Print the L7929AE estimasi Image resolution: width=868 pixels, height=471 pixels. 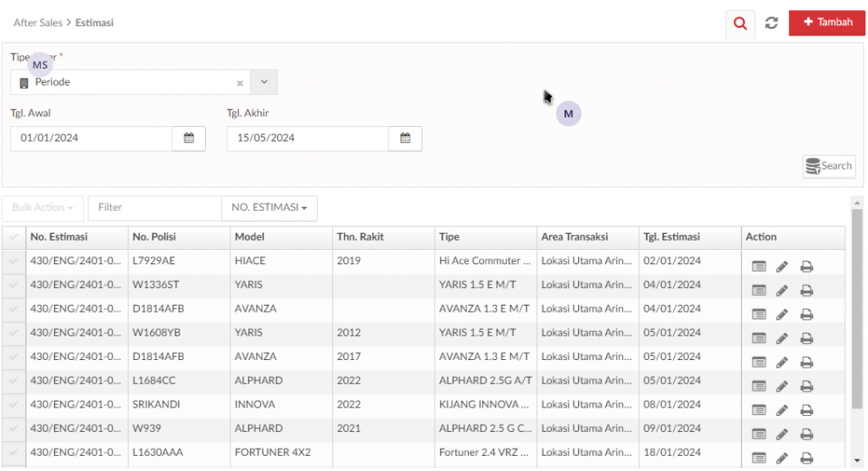807,267
